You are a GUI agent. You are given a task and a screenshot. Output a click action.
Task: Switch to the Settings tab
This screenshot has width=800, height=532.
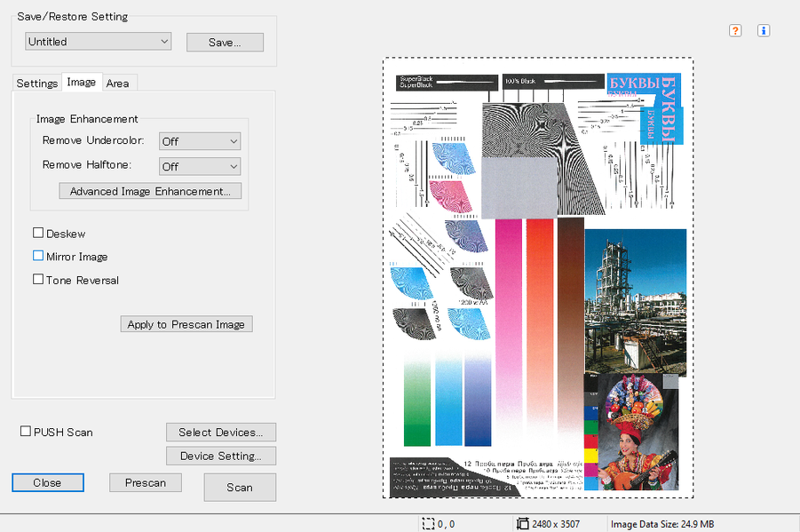(36, 83)
